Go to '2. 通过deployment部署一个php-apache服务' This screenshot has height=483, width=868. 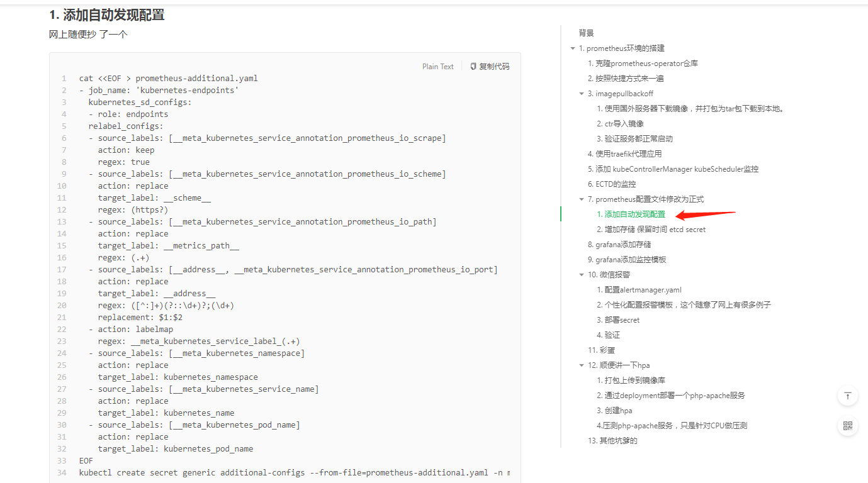(x=671, y=396)
